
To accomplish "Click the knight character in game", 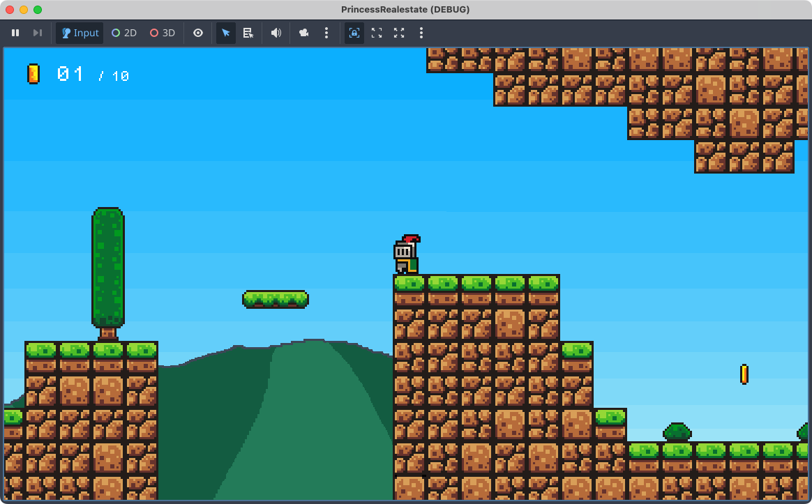I will coord(406,255).
